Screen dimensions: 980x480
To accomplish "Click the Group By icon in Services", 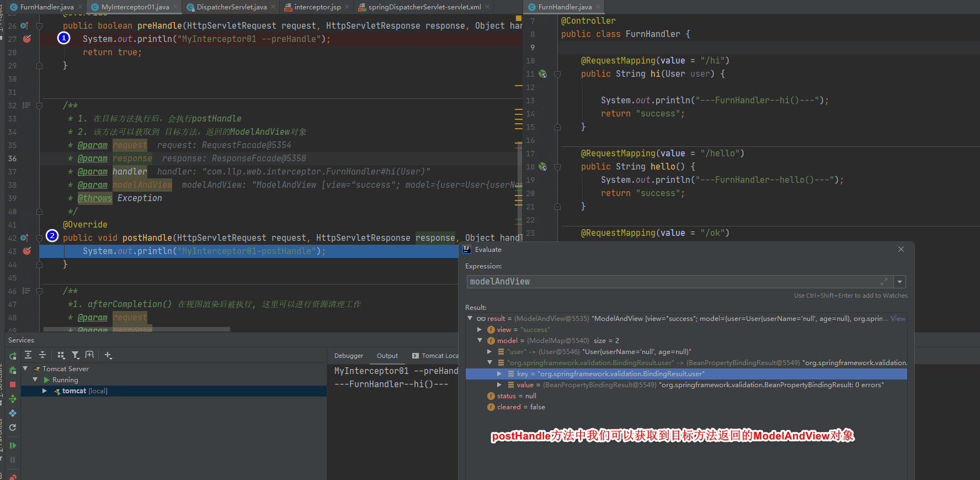I will [61, 355].
